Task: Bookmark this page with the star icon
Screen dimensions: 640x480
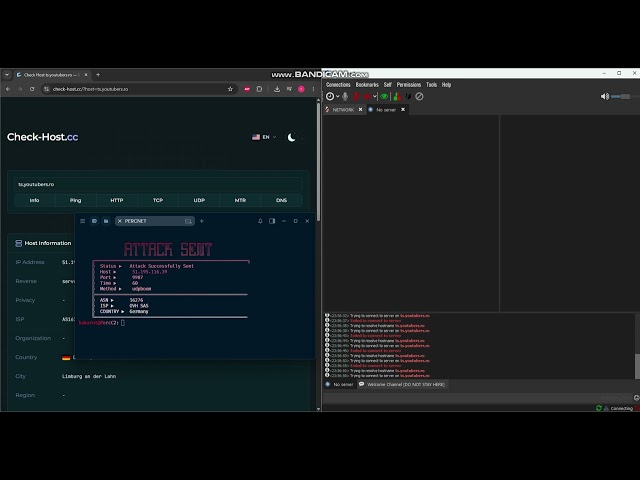Action: (x=230, y=89)
